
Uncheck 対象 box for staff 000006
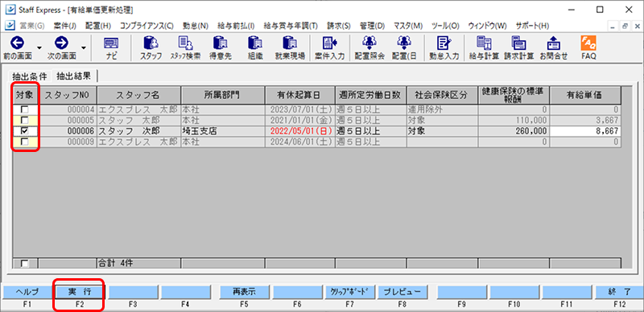click(25, 131)
